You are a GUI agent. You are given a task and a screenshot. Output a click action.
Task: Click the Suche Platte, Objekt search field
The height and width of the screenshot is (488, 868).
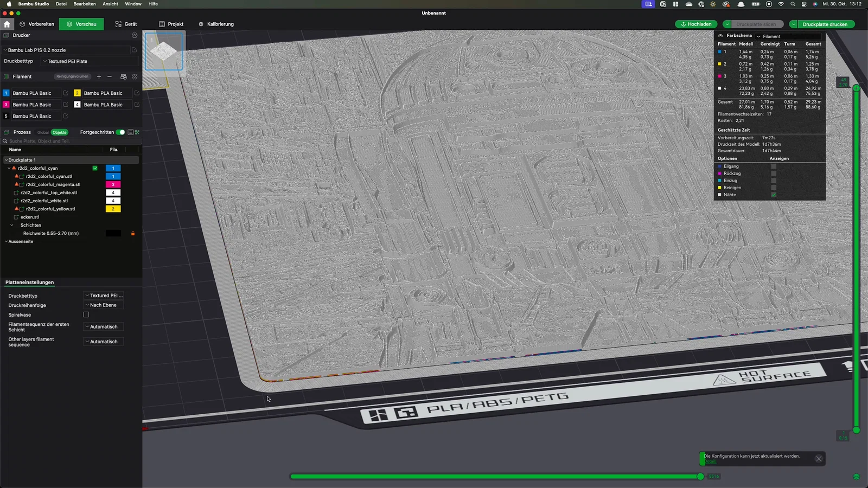pyautogui.click(x=71, y=141)
